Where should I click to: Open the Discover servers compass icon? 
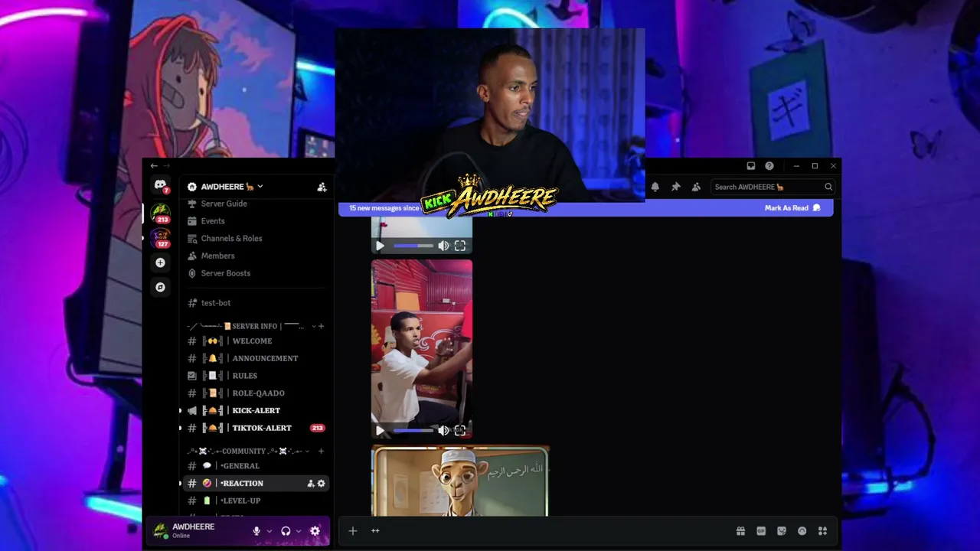pos(160,287)
